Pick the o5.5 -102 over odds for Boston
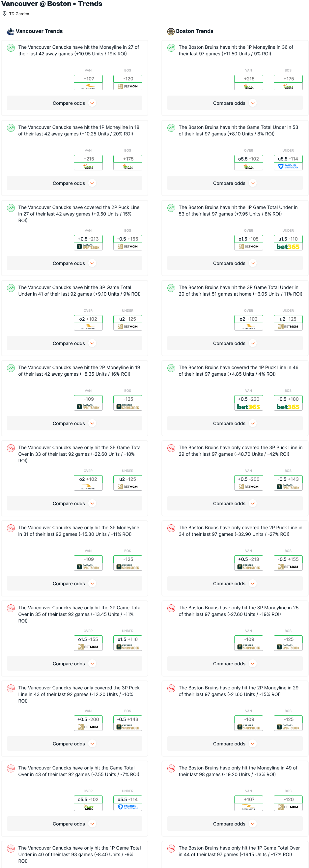Viewport: 309px width, 868px height. 248,159
